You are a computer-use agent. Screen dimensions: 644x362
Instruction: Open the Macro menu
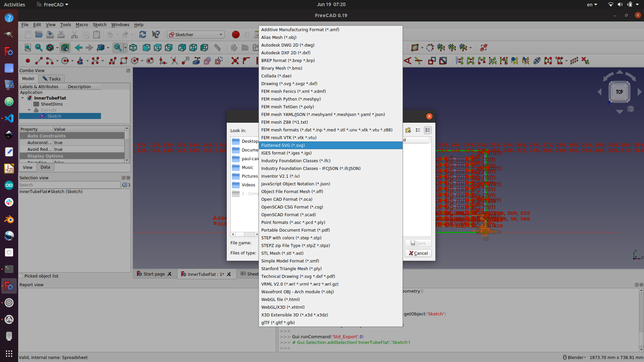pyautogui.click(x=82, y=25)
